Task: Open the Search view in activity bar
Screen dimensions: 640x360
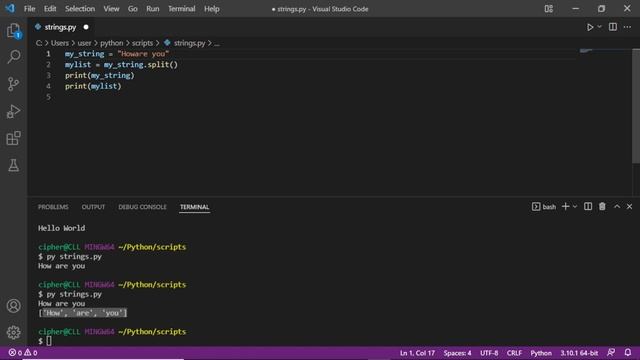Action: point(13,57)
